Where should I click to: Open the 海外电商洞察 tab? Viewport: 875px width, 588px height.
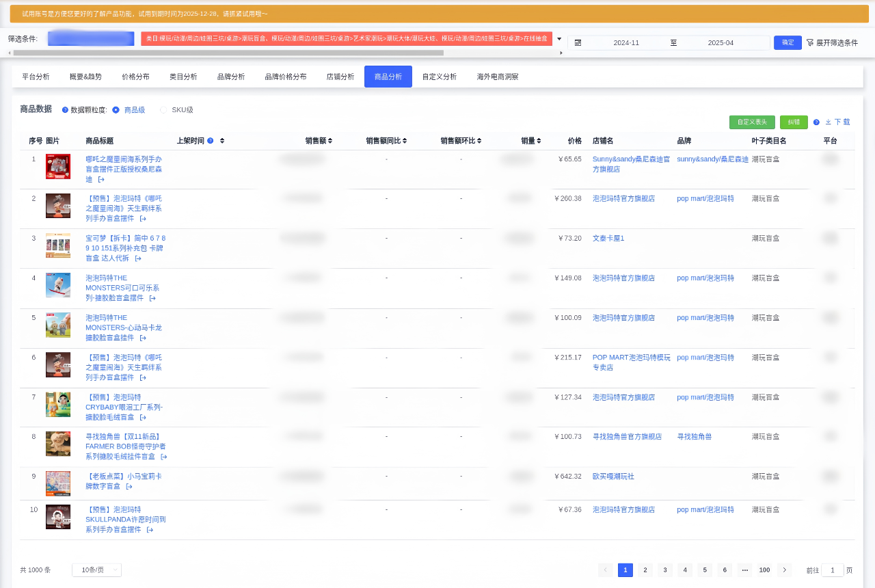(x=498, y=77)
